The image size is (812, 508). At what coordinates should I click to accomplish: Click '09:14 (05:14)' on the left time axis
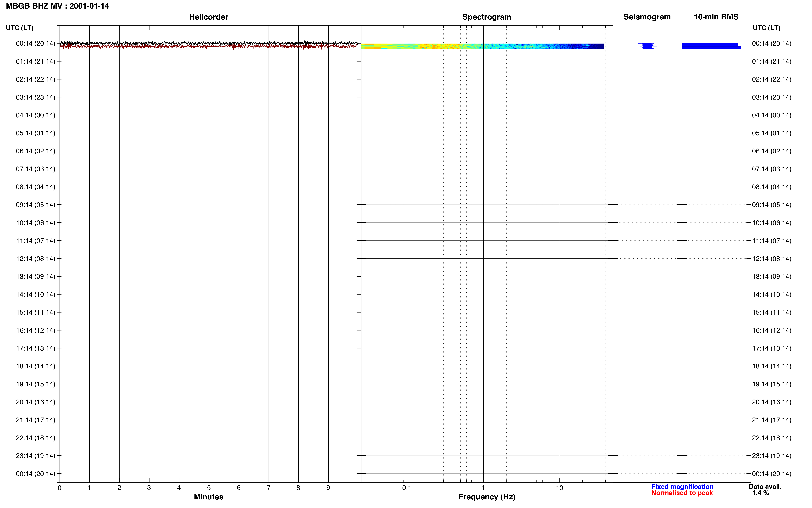coord(36,205)
